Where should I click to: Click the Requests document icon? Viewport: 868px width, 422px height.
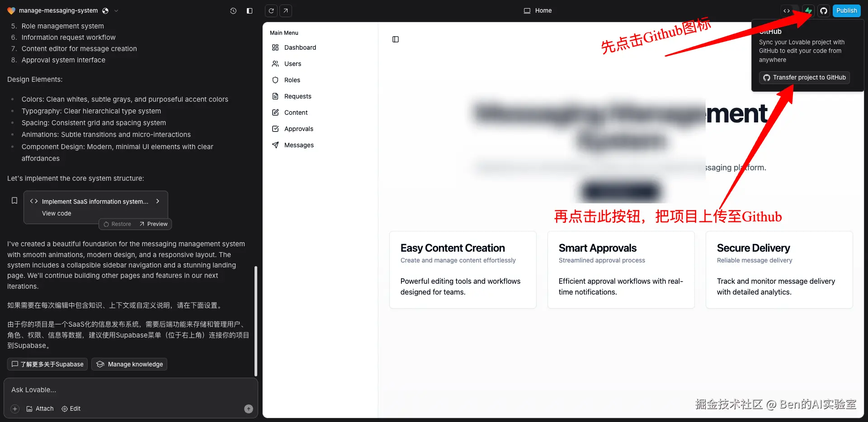(x=275, y=96)
